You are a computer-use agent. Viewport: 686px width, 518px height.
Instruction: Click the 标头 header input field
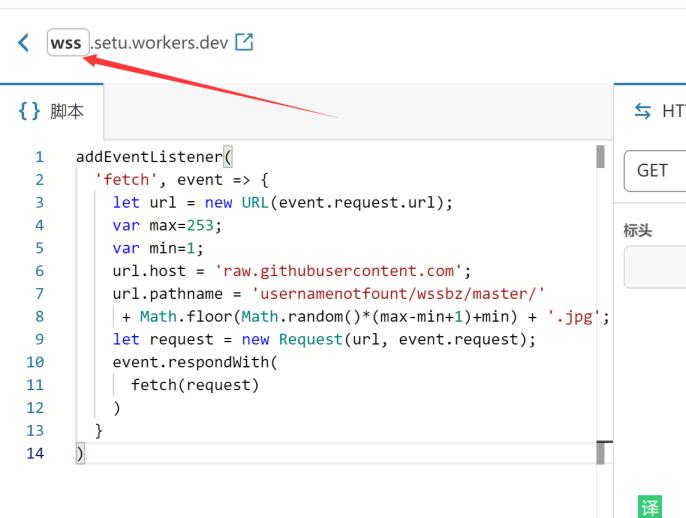pyautogui.click(x=655, y=267)
